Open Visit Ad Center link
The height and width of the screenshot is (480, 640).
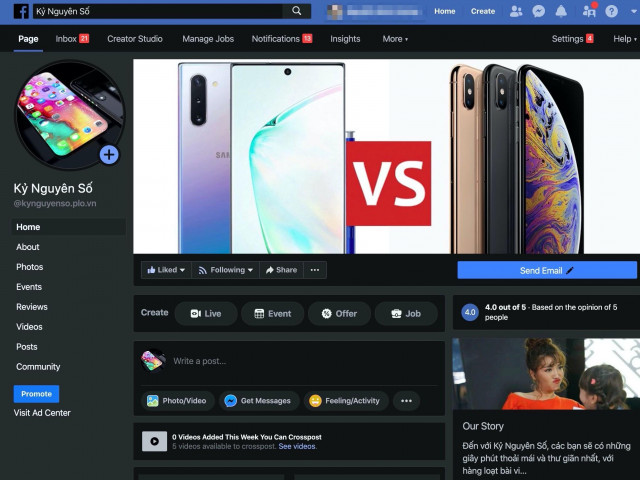[42, 413]
